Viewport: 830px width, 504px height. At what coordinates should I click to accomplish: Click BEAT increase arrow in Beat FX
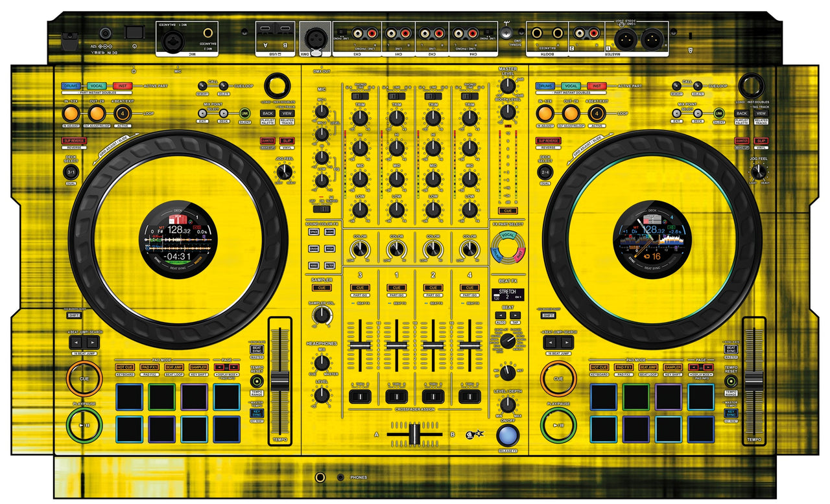pos(515,315)
